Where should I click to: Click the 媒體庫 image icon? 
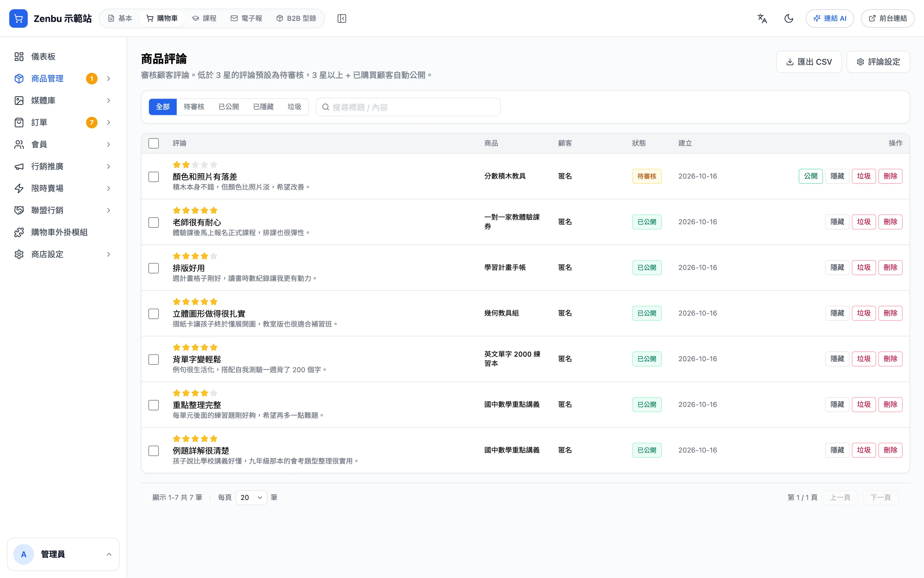pos(19,101)
